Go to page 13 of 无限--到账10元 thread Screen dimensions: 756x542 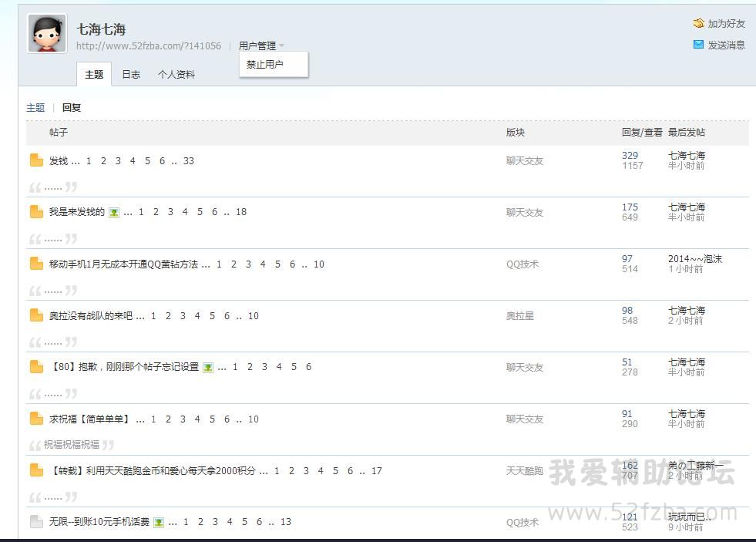coord(285,522)
